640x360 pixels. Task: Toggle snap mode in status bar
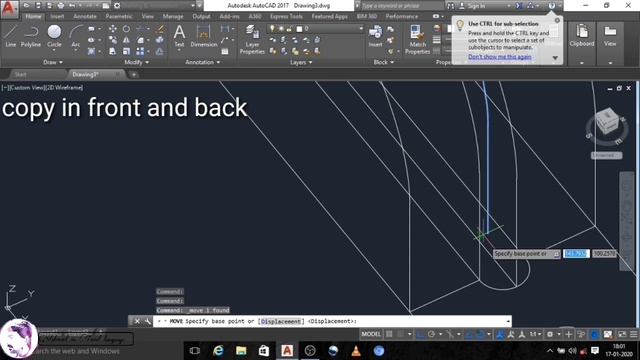point(400,334)
